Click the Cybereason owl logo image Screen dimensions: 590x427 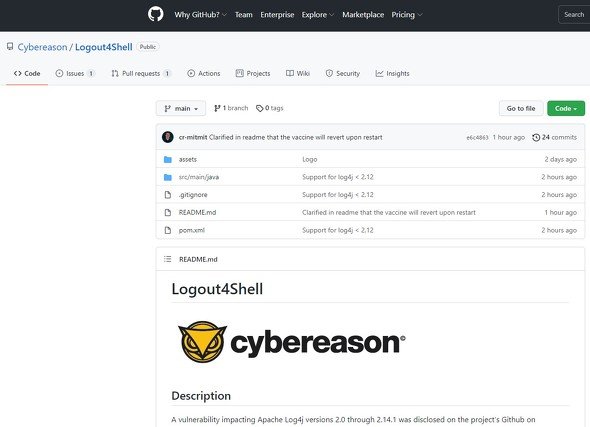point(202,342)
